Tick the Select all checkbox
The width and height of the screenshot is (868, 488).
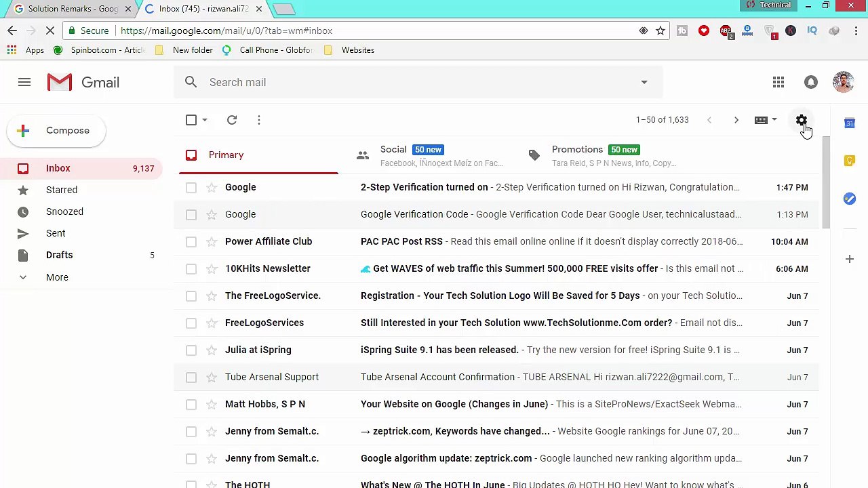pyautogui.click(x=191, y=120)
